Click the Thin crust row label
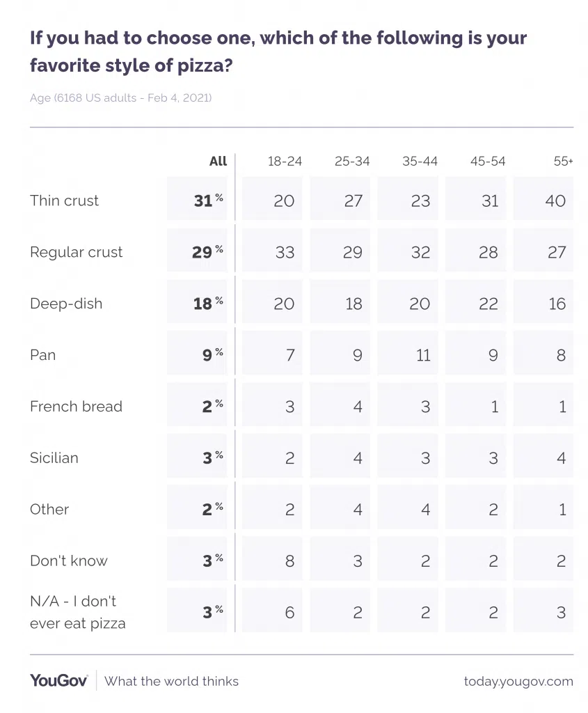This screenshot has width=588, height=713. pyautogui.click(x=64, y=201)
